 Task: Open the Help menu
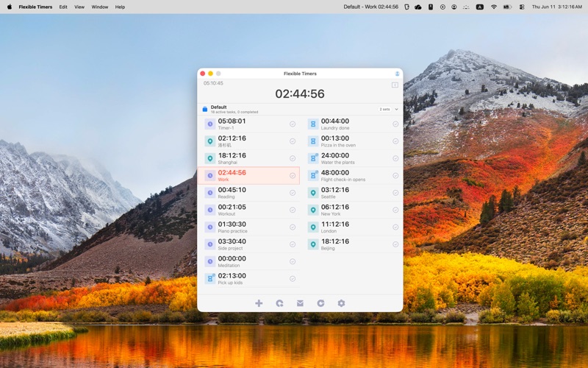tap(120, 7)
